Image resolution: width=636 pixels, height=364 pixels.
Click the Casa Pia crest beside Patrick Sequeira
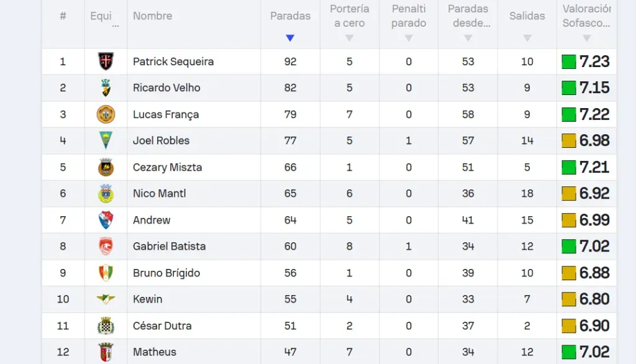coord(106,61)
